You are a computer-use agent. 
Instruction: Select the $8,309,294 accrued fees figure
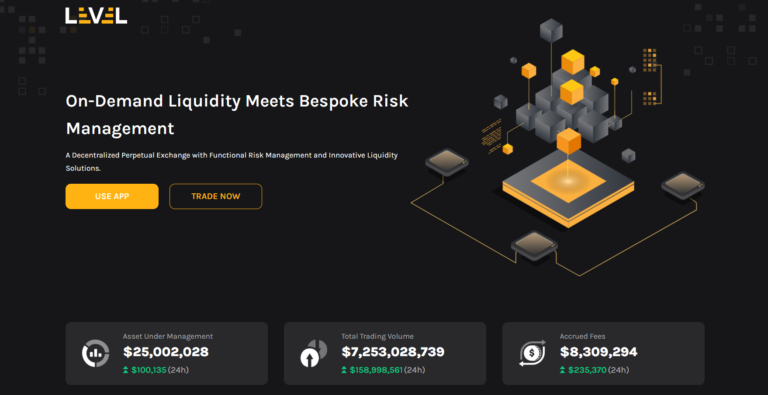(x=599, y=352)
